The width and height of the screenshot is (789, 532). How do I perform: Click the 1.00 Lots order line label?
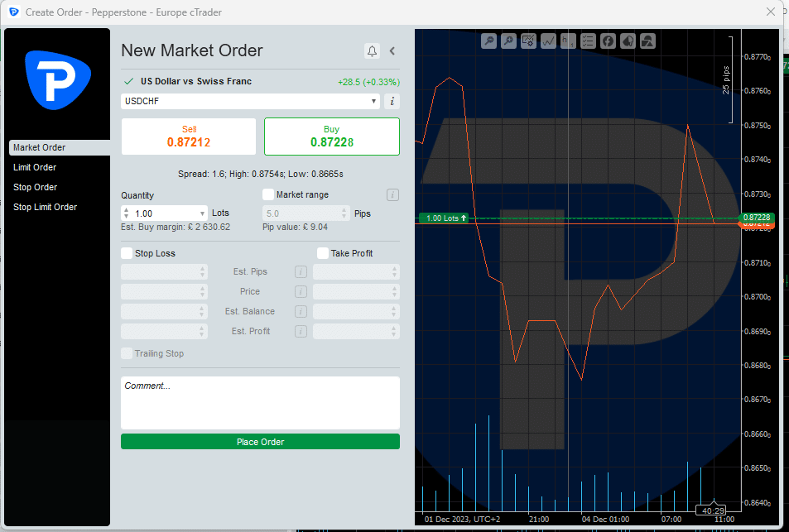pos(444,218)
